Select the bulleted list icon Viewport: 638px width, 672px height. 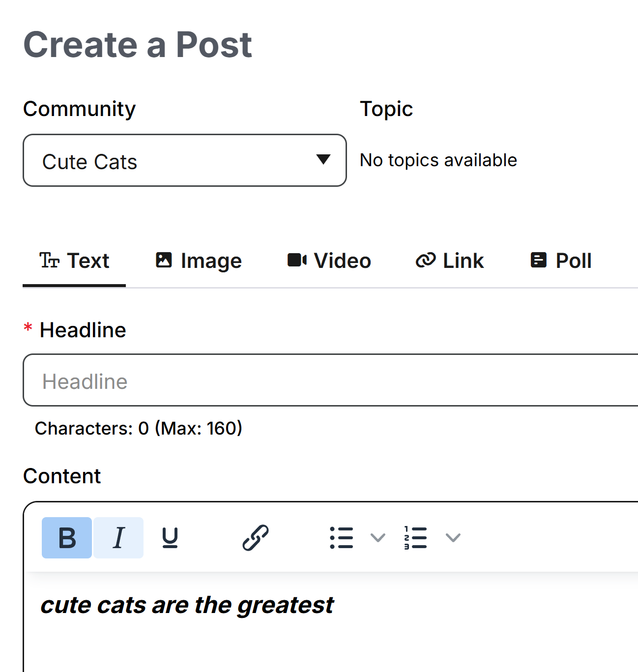tap(342, 538)
